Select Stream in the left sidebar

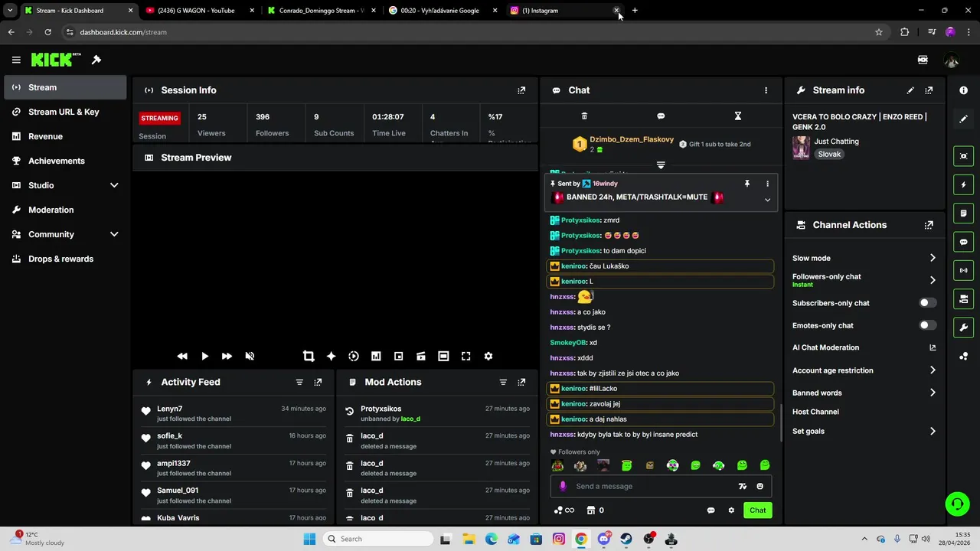[x=65, y=87]
